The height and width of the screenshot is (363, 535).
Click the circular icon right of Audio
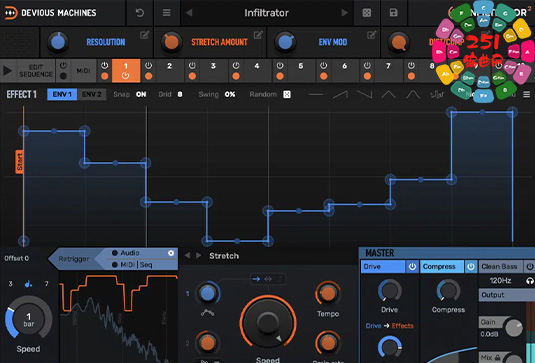click(171, 253)
